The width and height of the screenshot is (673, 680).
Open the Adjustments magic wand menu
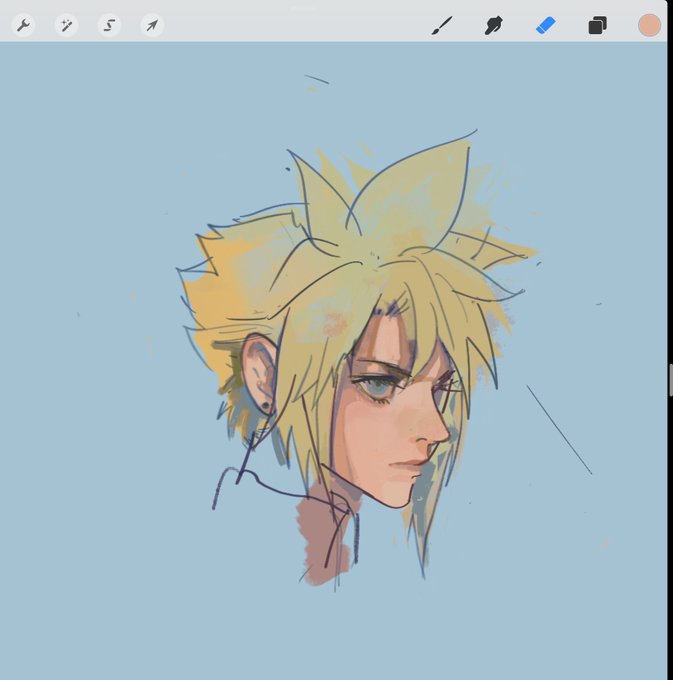click(x=66, y=25)
